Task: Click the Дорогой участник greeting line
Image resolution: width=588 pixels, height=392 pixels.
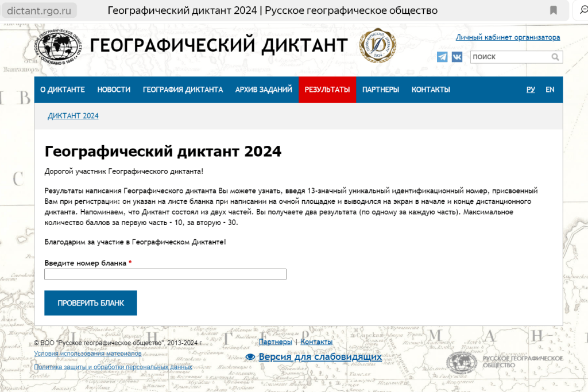Action: coord(124,172)
